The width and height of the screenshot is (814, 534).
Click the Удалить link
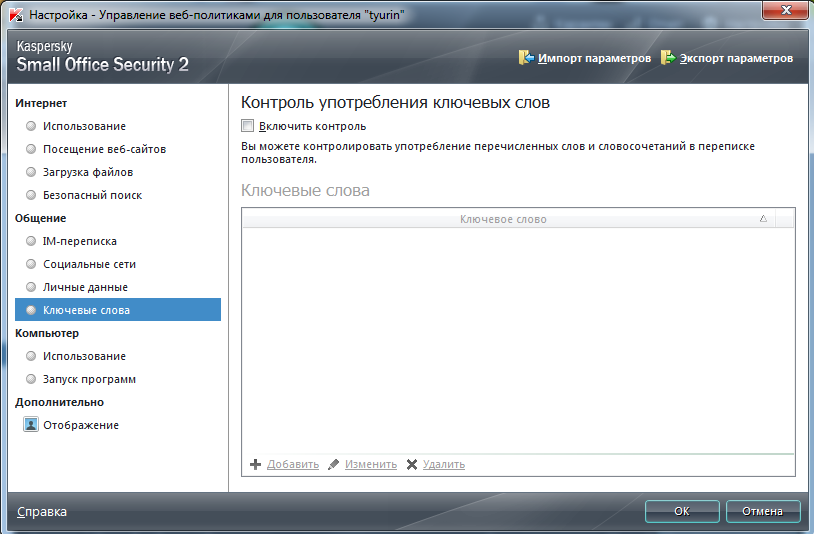444,464
